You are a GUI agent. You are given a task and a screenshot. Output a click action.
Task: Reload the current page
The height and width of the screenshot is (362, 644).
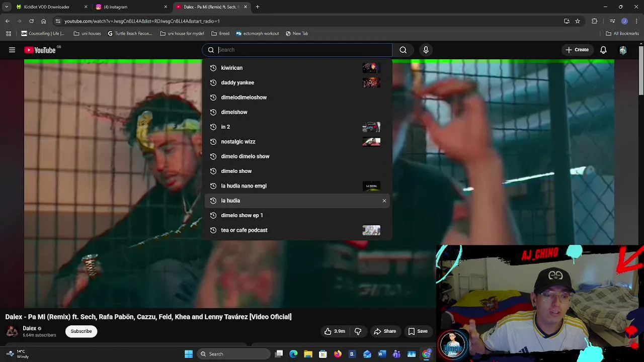31,21
